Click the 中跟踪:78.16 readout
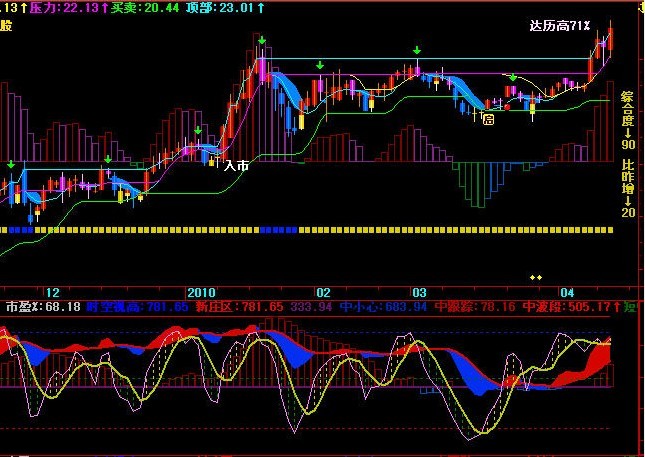The image size is (645, 457). point(475,306)
